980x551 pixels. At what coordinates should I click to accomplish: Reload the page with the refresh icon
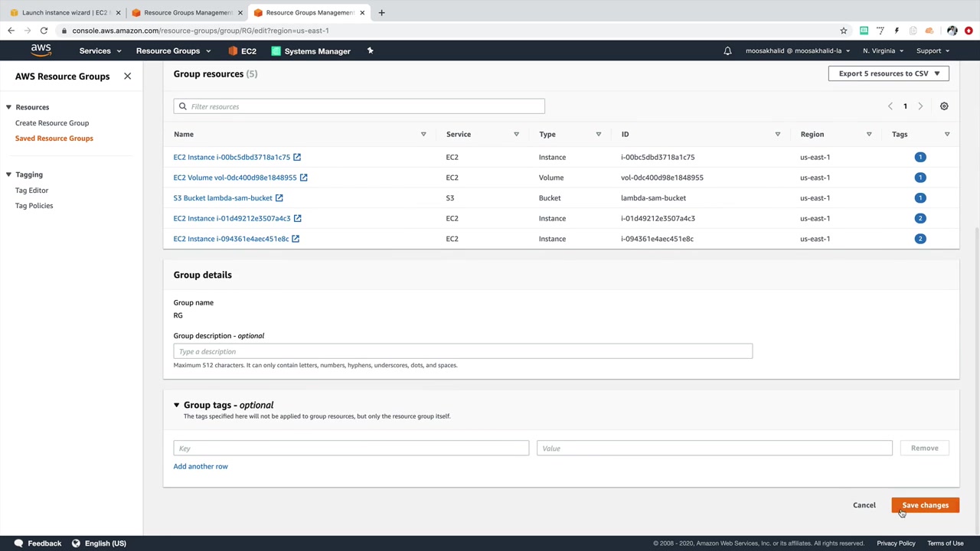[x=44, y=31]
